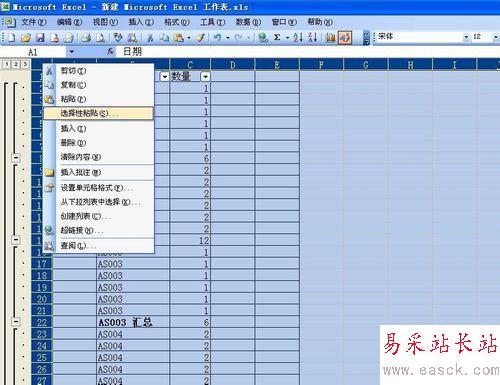Collapse the AS003 汇总 outline group
500x385 pixels.
16,322
